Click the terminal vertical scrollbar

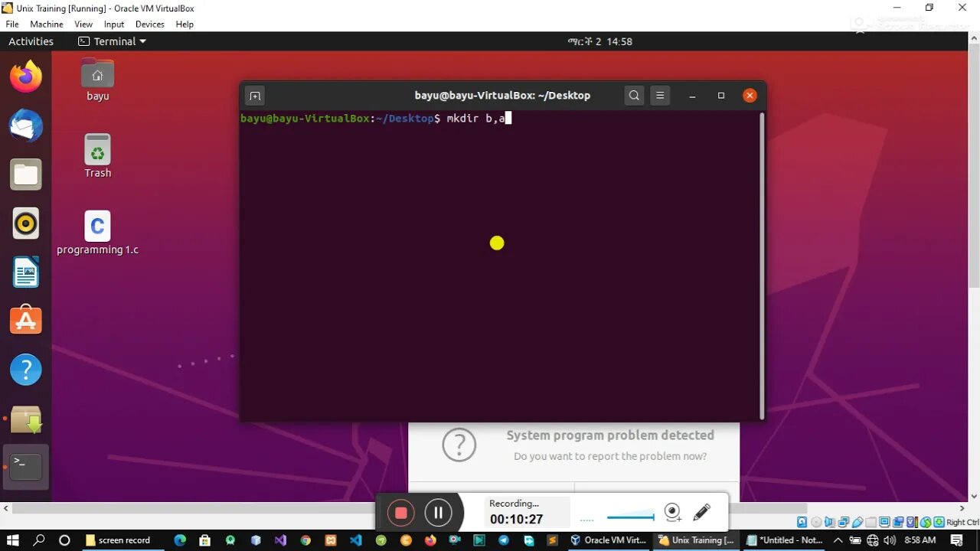(762, 265)
